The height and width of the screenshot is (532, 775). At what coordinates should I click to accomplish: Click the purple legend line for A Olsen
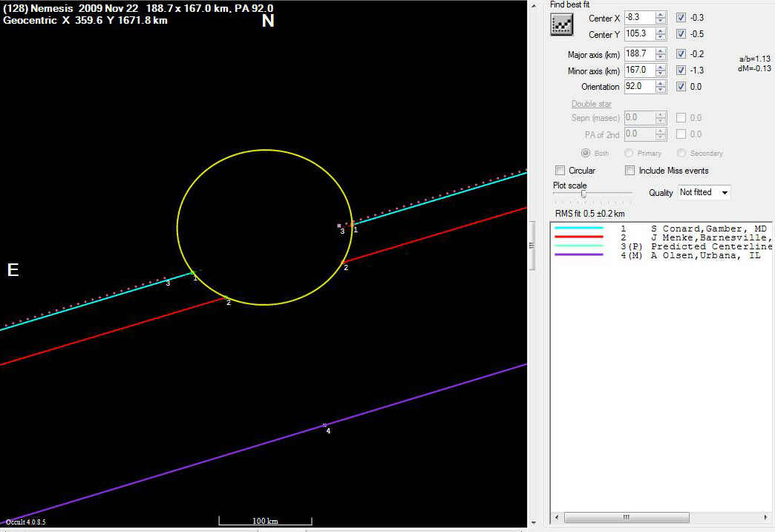point(579,255)
